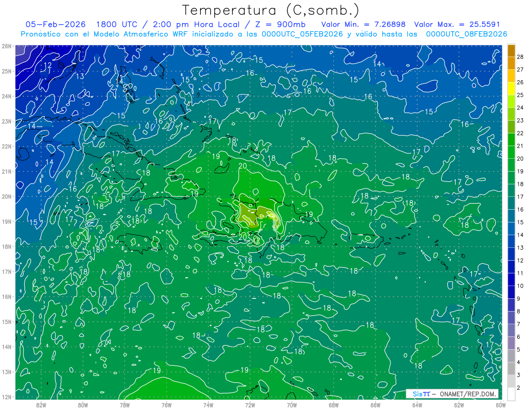Viewport: 532px width, 411px height.
Task: Click the yellow swatch between 25 and 26
Action: pos(511,89)
